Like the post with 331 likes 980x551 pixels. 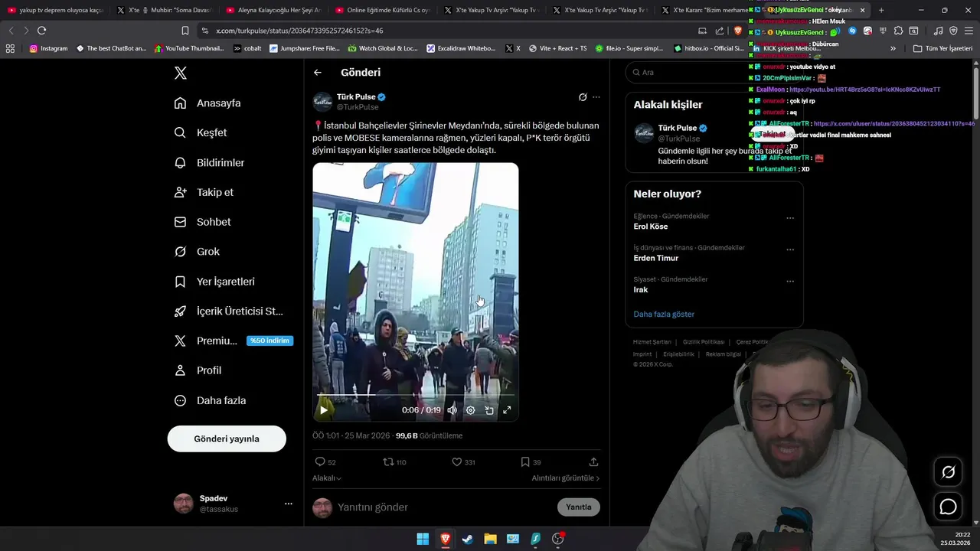[463, 462]
